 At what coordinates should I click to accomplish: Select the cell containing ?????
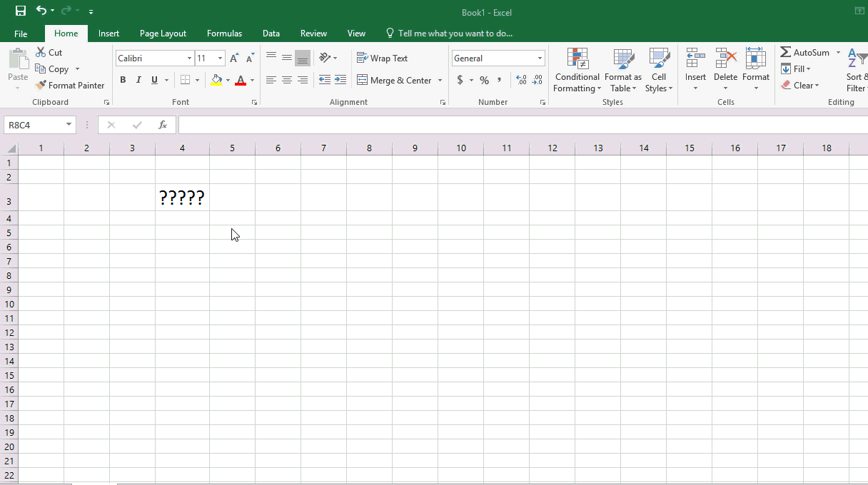coord(182,198)
